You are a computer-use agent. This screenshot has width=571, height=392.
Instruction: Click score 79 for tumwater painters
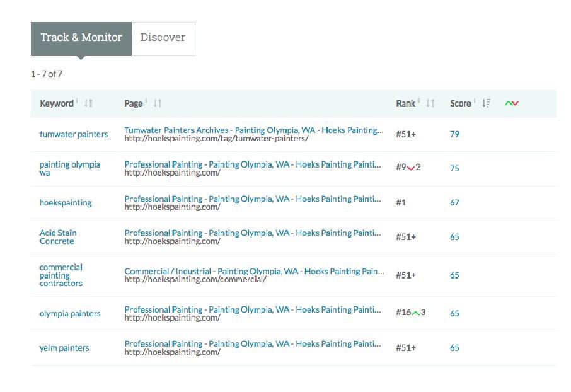coord(454,134)
